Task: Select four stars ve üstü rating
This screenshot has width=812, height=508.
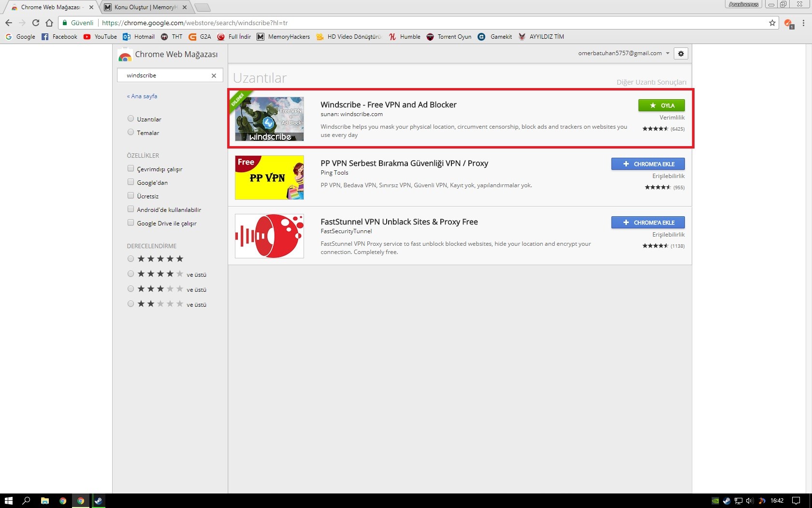Action: (x=130, y=274)
